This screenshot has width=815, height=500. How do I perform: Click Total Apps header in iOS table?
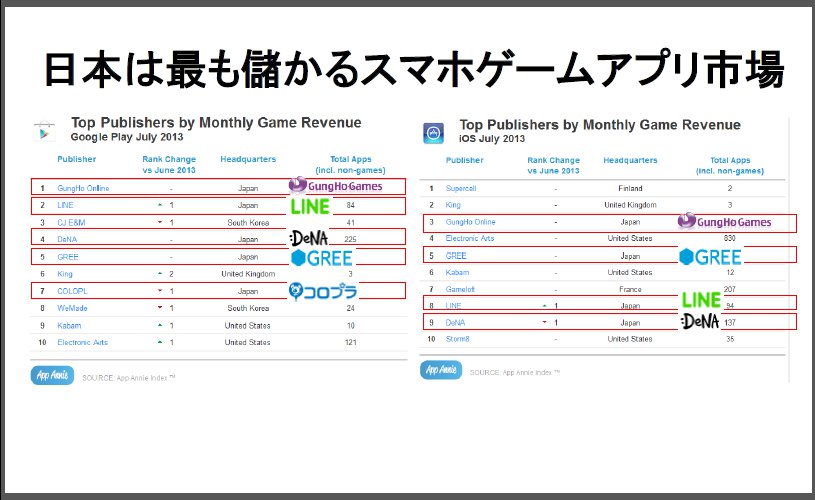(x=730, y=165)
